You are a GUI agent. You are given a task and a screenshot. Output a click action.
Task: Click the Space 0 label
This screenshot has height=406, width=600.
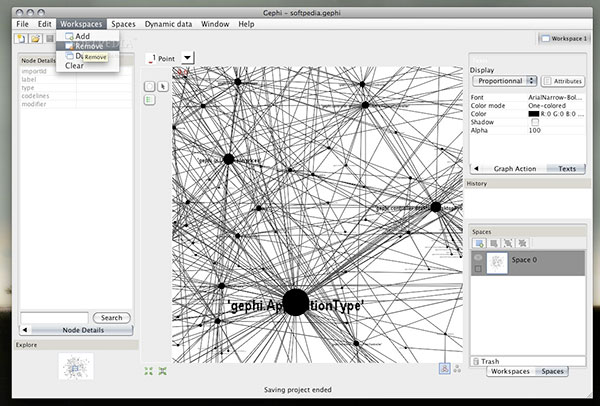(524, 260)
